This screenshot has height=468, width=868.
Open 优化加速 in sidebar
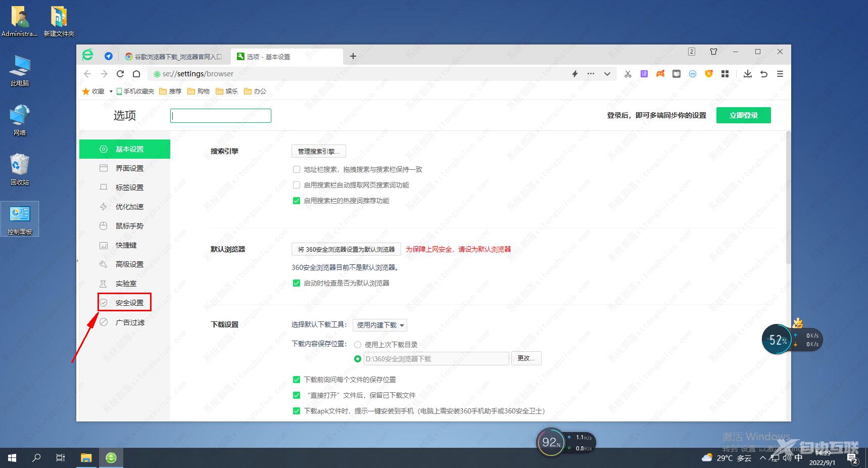point(125,207)
